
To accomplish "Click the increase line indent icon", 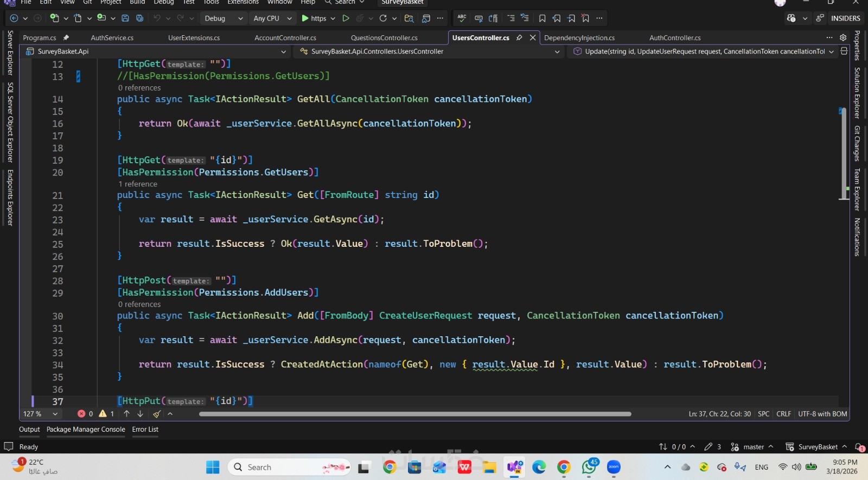I will point(510,18).
